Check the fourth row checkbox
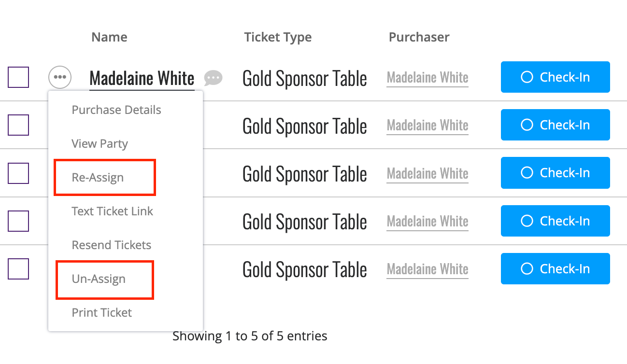The height and width of the screenshot is (364, 627). 18,221
